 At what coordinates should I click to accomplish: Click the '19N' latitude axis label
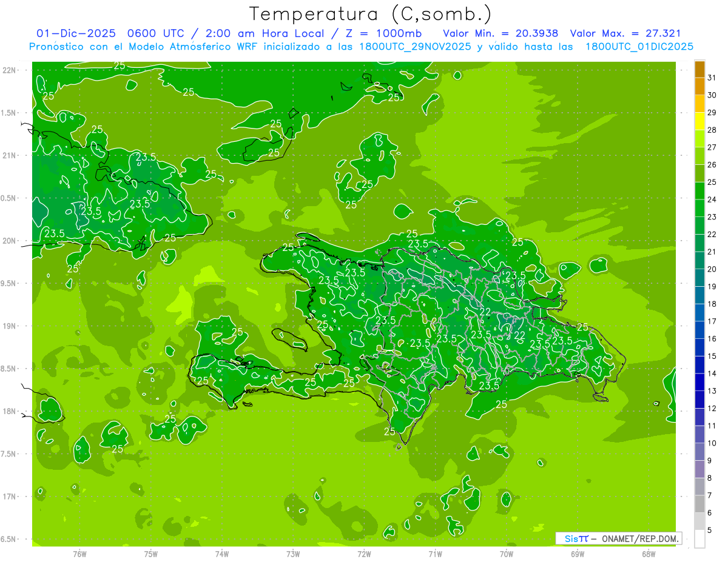click(10, 326)
